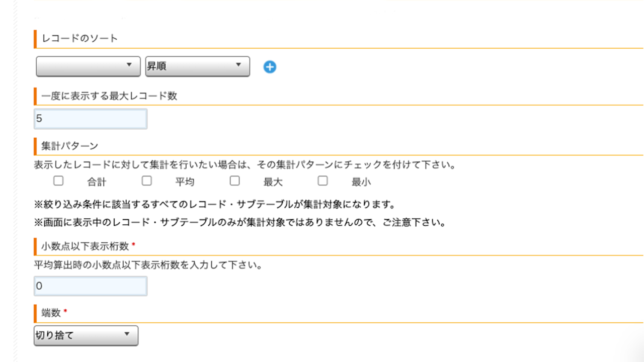Click the 一度に表示する最大レコード数 heading
The image size is (644, 362).
pyautogui.click(x=109, y=96)
